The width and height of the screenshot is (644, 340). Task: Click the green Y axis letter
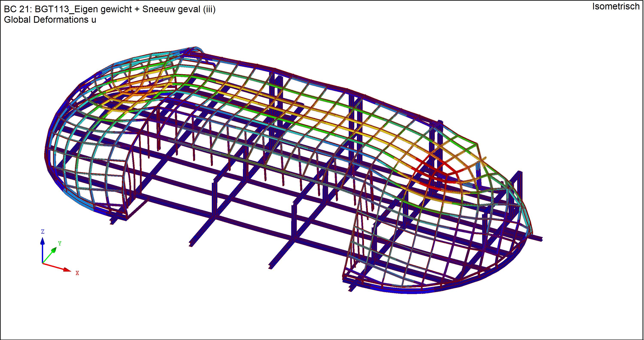pos(59,243)
